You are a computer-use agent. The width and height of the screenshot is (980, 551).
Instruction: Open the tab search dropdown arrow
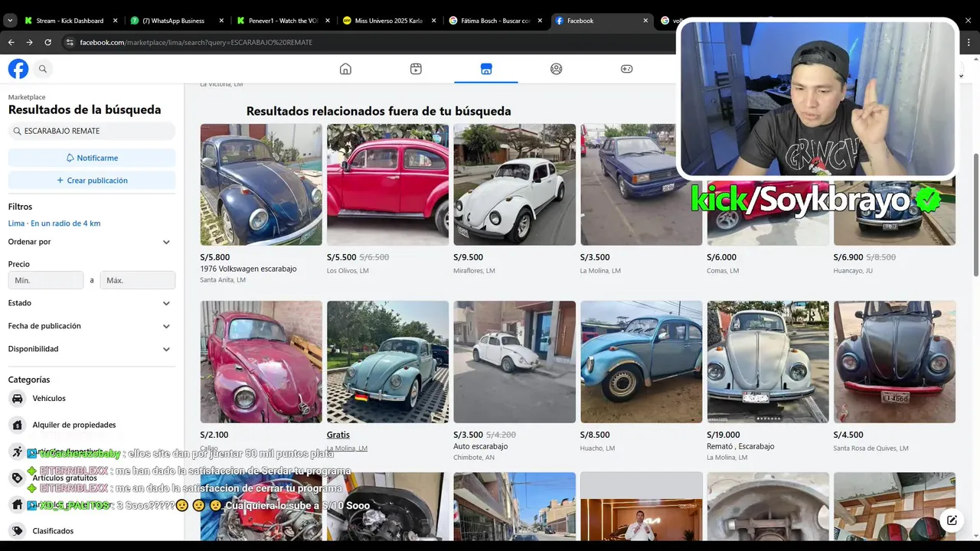tap(10, 21)
